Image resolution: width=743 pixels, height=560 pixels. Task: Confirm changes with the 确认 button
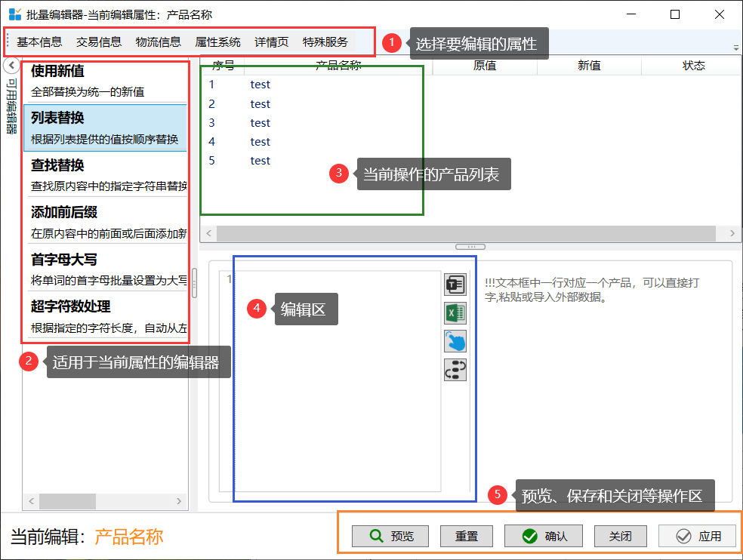(x=544, y=536)
